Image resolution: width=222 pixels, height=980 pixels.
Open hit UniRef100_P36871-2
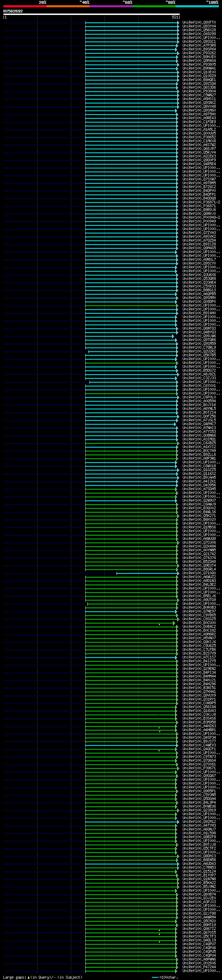coord(201,202)
